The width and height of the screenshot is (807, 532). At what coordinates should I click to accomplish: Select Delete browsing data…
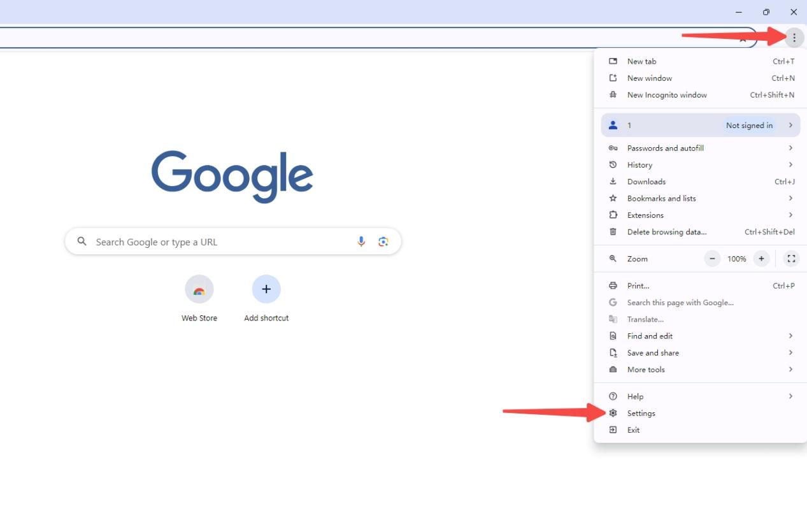click(701, 232)
